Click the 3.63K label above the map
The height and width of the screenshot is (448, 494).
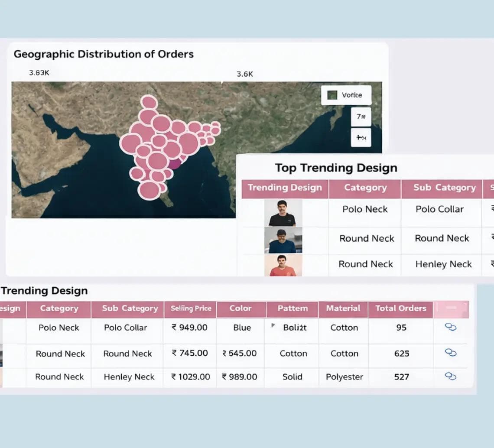(x=39, y=73)
